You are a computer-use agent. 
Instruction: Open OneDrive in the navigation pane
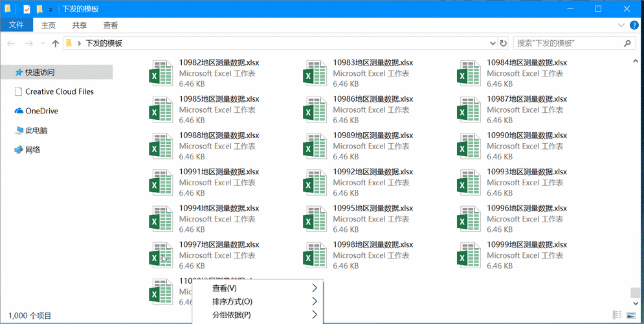coord(41,111)
